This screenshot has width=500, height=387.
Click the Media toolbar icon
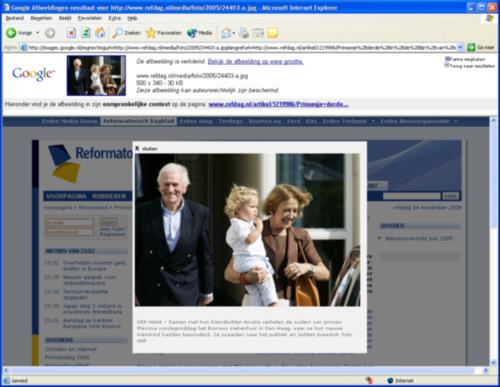click(199, 33)
